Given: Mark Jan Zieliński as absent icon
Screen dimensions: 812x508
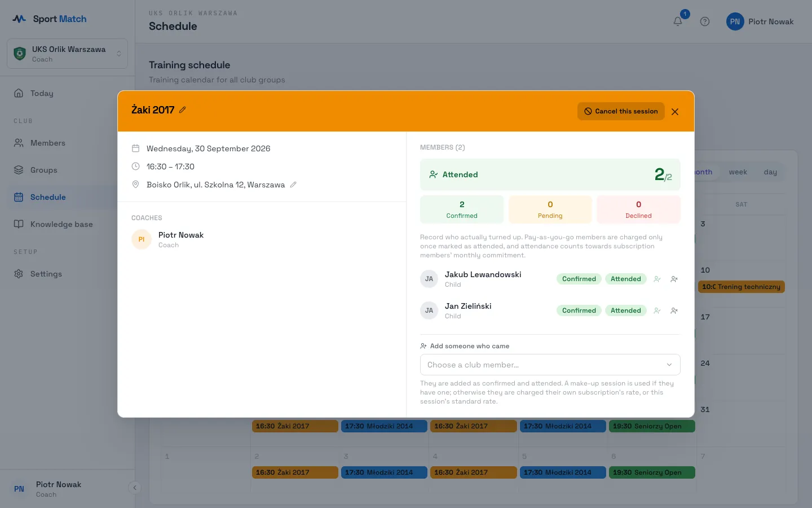Looking at the screenshot, I should [674, 310].
